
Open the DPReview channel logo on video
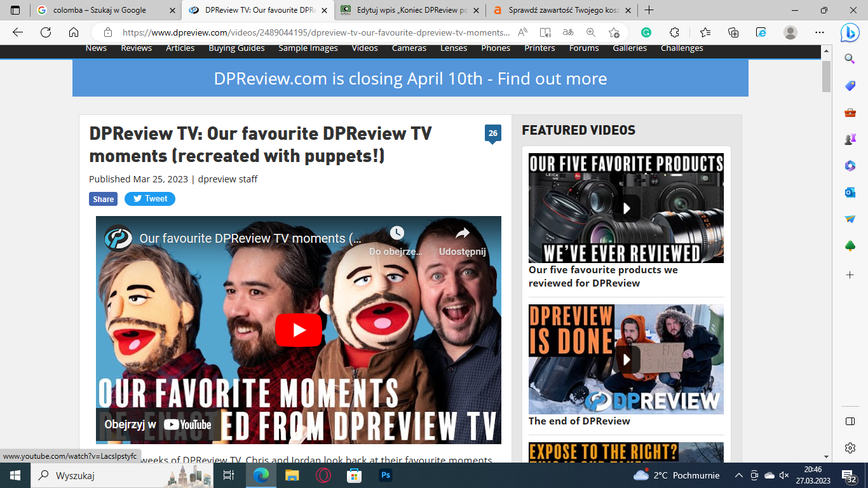pyautogui.click(x=118, y=238)
